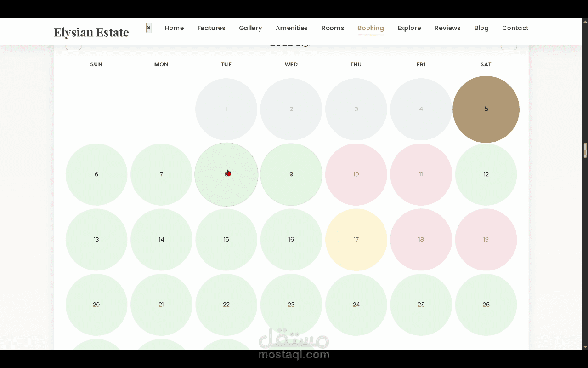Open the Contact link

515,28
